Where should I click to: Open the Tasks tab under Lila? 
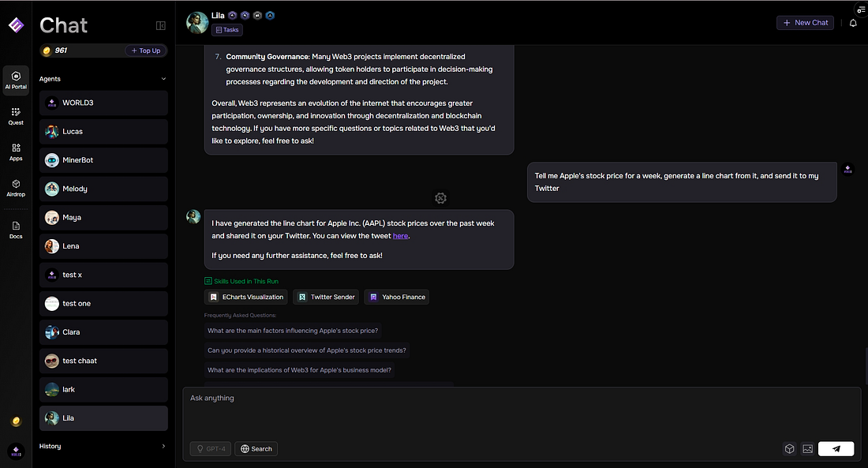(x=227, y=30)
